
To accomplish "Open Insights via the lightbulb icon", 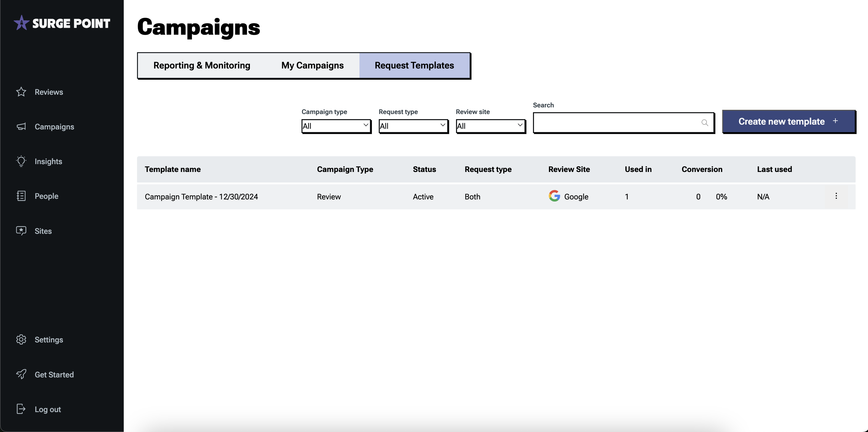I will pyautogui.click(x=21, y=161).
